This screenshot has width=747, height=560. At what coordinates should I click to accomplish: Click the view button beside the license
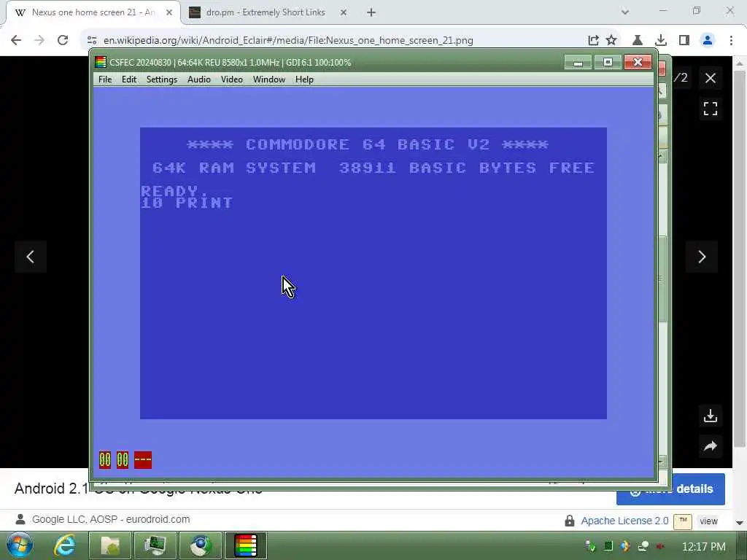tap(708, 521)
